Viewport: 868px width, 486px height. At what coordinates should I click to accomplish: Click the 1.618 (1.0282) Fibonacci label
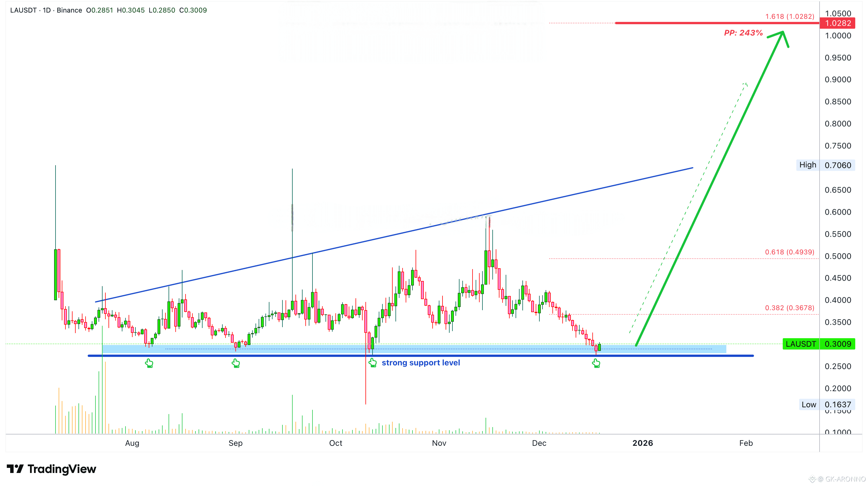pyautogui.click(x=789, y=16)
